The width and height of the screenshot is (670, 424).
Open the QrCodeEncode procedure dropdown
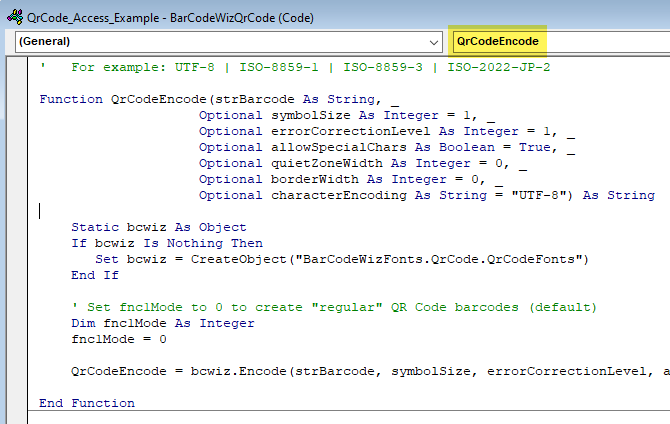click(561, 42)
